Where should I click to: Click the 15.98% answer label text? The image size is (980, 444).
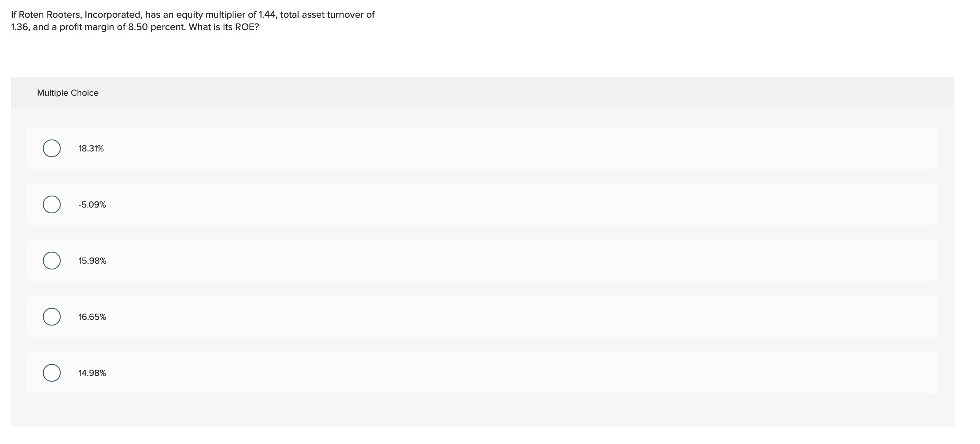(x=92, y=260)
